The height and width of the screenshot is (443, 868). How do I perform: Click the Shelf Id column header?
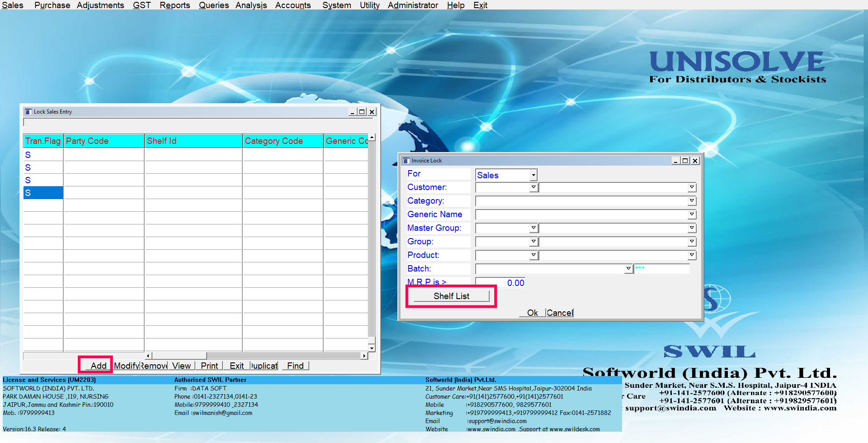(193, 141)
